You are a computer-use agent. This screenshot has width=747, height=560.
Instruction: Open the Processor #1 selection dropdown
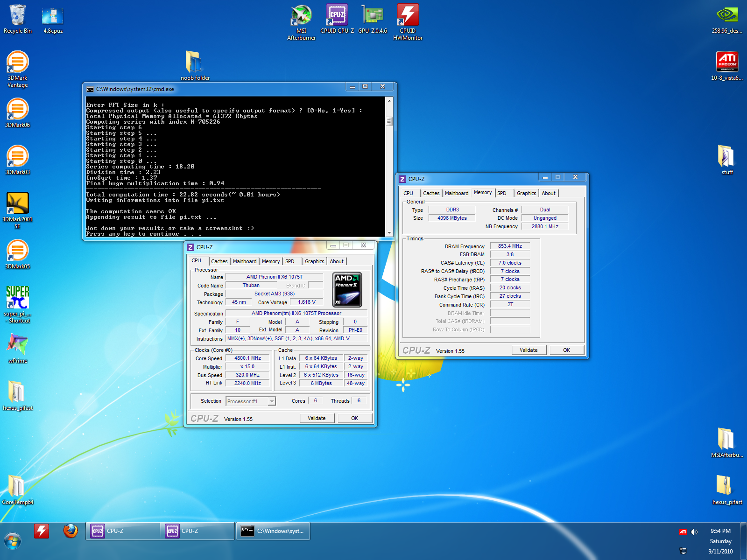click(x=251, y=401)
